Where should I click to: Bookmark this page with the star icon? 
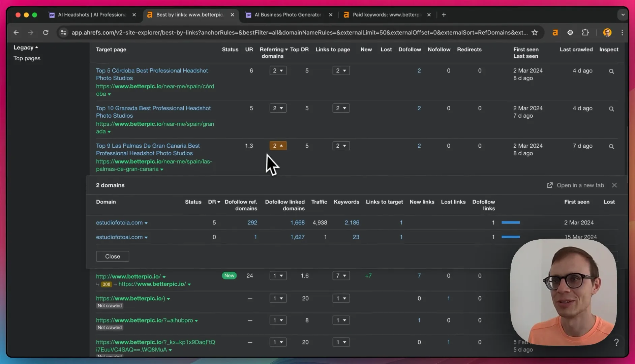coord(535,33)
